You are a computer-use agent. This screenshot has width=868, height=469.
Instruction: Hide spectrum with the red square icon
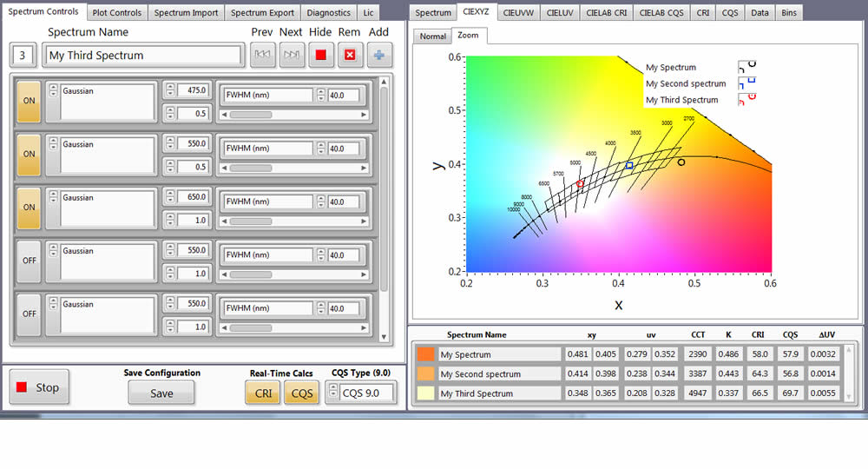pyautogui.click(x=320, y=55)
